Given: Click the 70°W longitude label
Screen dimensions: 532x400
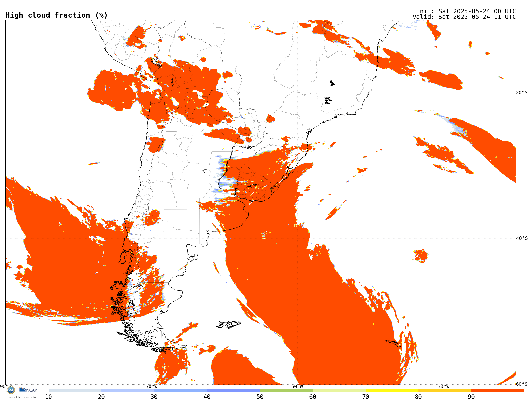Looking at the screenshot, I should click(x=151, y=387).
